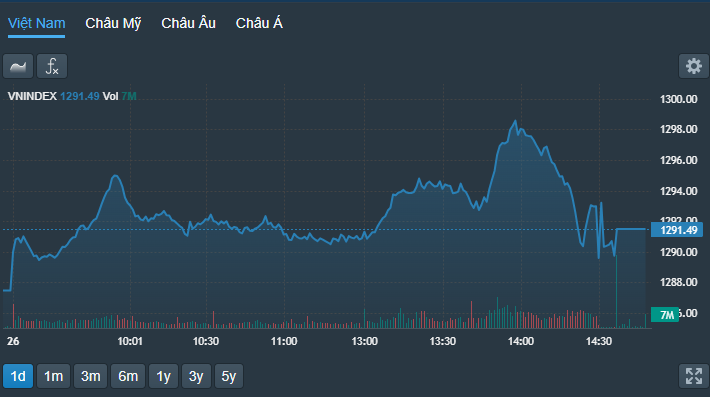Click the VNINDEX legend label
Image resolution: width=710 pixels, height=397 pixels.
coord(32,96)
